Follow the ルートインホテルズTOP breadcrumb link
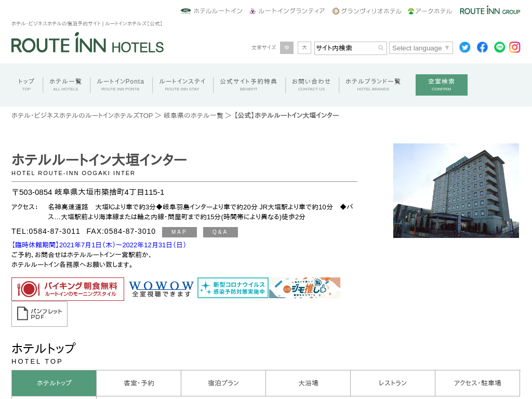 point(83,116)
